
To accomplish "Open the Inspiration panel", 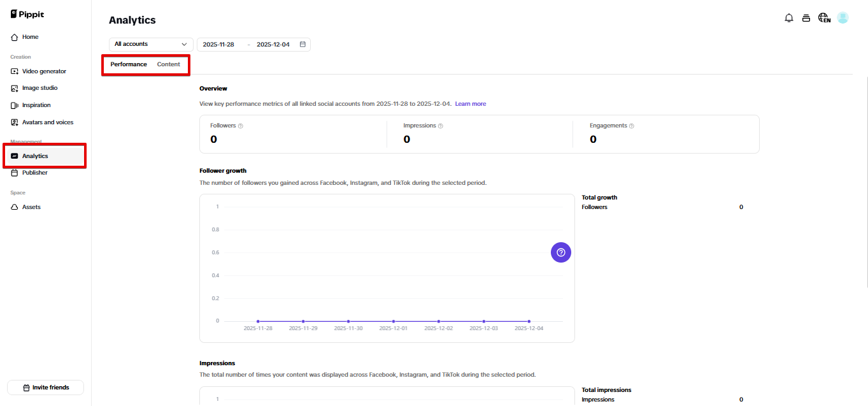I will click(36, 105).
